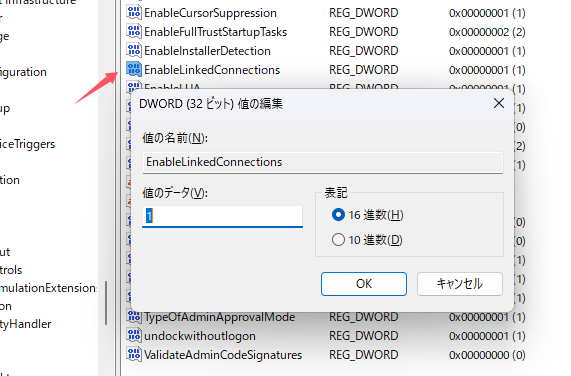This screenshot has height=376, width=571.
Task: Choose the 16進数(H) hexadecimal radio button
Action: [338, 215]
